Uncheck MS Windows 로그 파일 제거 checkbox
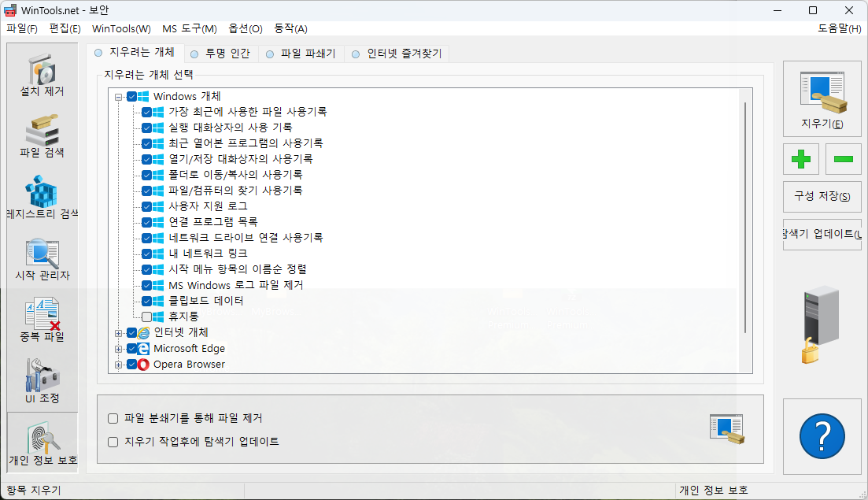Screen dimensions: 868x500 click(x=146, y=285)
